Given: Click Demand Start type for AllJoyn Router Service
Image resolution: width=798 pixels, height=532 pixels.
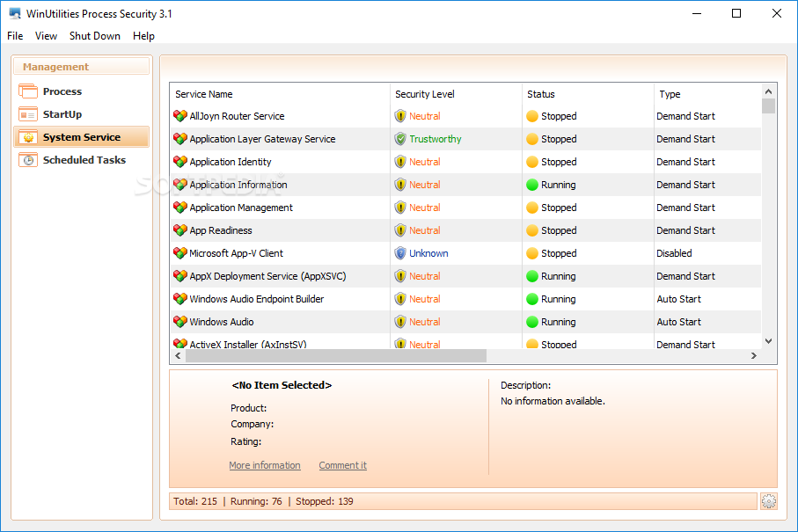Looking at the screenshot, I should click(x=685, y=116).
